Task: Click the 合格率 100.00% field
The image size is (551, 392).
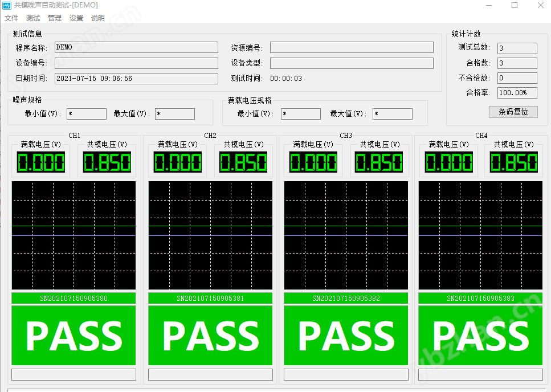Action: [517, 93]
